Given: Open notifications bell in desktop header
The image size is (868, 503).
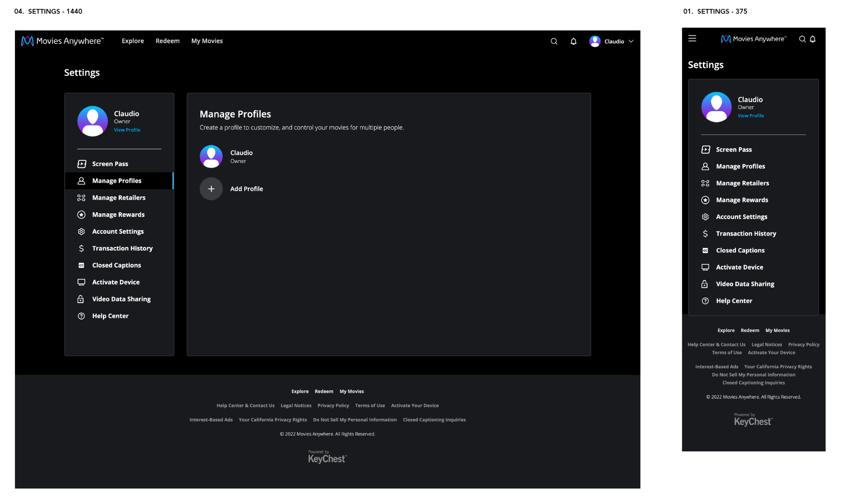Looking at the screenshot, I should pyautogui.click(x=573, y=41).
